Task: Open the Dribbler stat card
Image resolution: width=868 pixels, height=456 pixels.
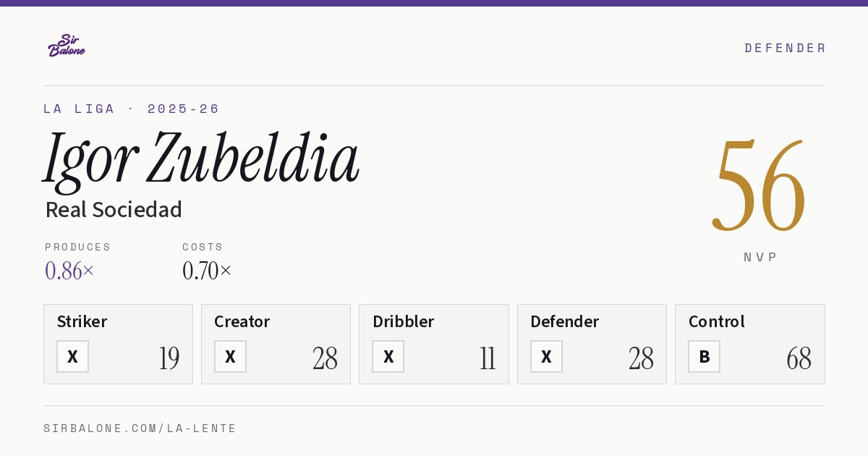Action: click(434, 344)
